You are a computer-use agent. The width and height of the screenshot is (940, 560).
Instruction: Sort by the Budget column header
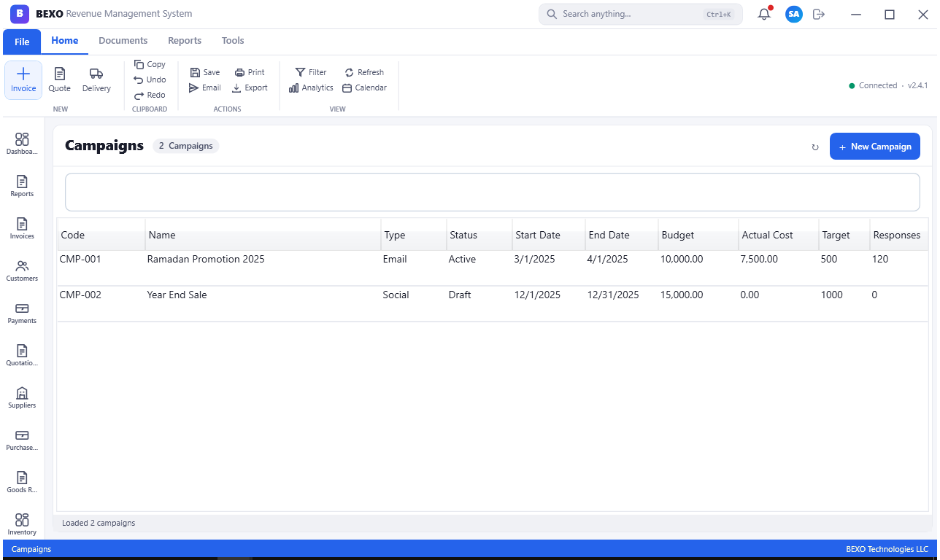tap(698, 235)
